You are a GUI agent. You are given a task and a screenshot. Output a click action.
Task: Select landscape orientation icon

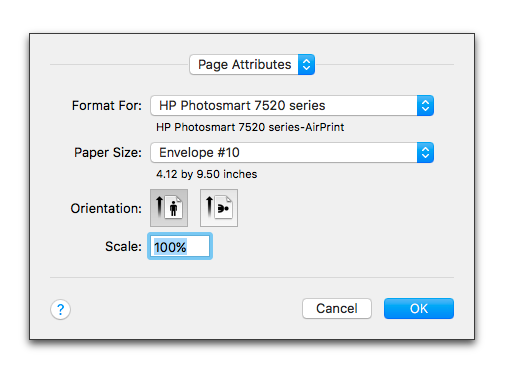point(219,208)
